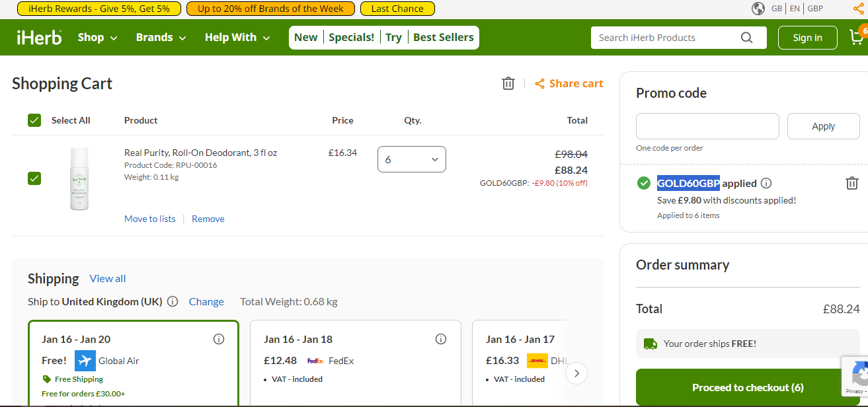
Task: Focus the promo code input field
Action: pyautogui.click(x=707, y=126)
